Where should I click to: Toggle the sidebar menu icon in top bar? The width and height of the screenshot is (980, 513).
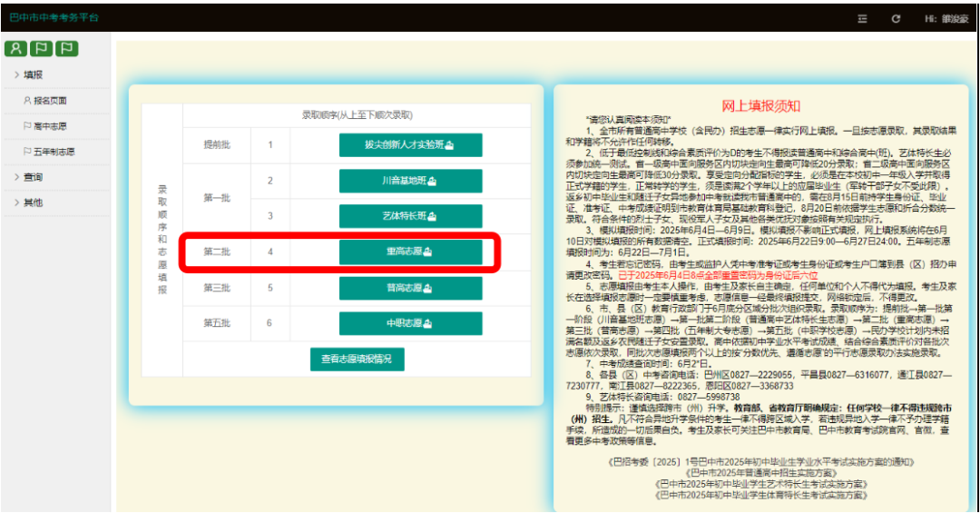coord(862,18)
